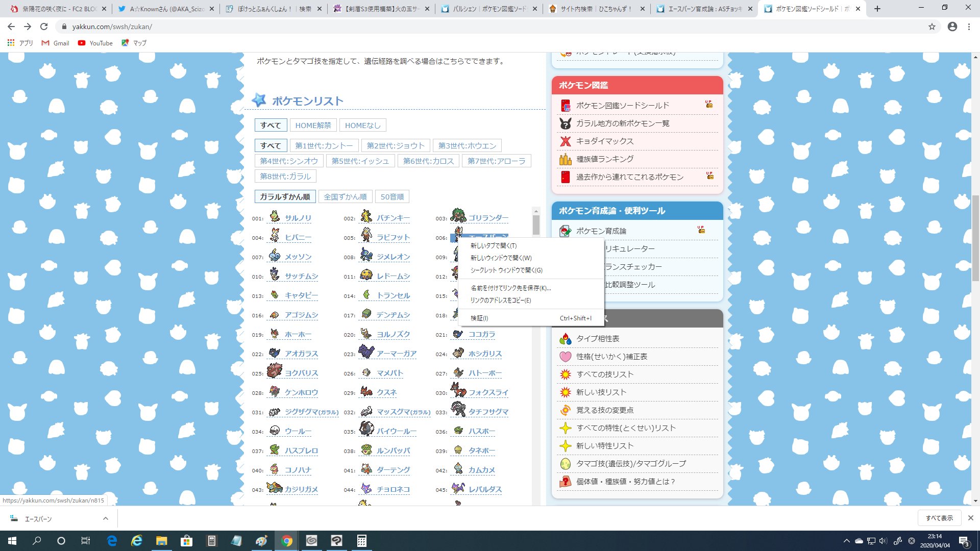The image size is (980, 551).
Task: Click the すべて表示 downloads button
Action: coord(939,518)
